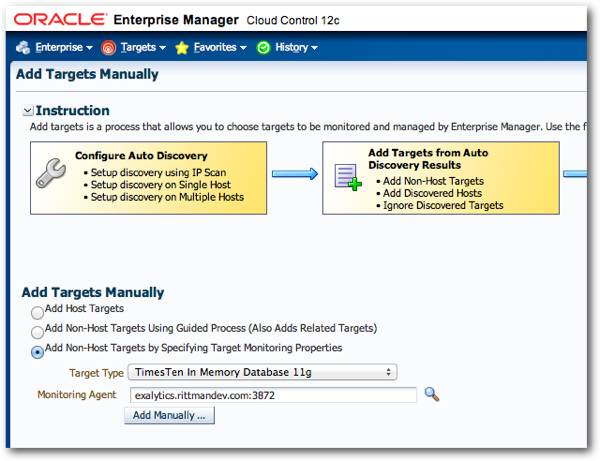Click the magnifier search icon beside Monitoring Agent
Image resolution: width=600 pixels, height=461 pixels.
pos(432,394)
